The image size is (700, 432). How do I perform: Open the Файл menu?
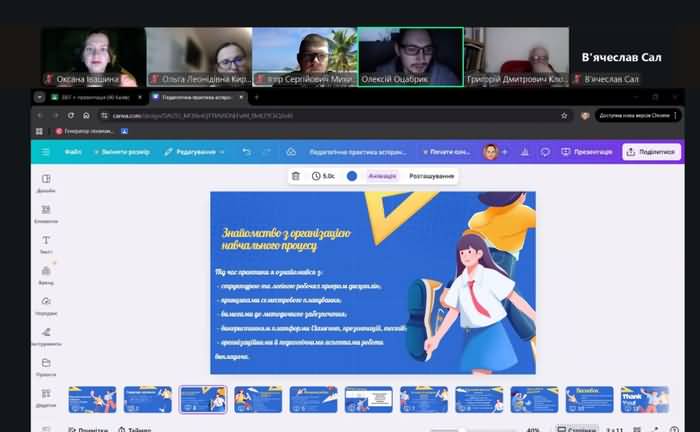click(72, 152)
